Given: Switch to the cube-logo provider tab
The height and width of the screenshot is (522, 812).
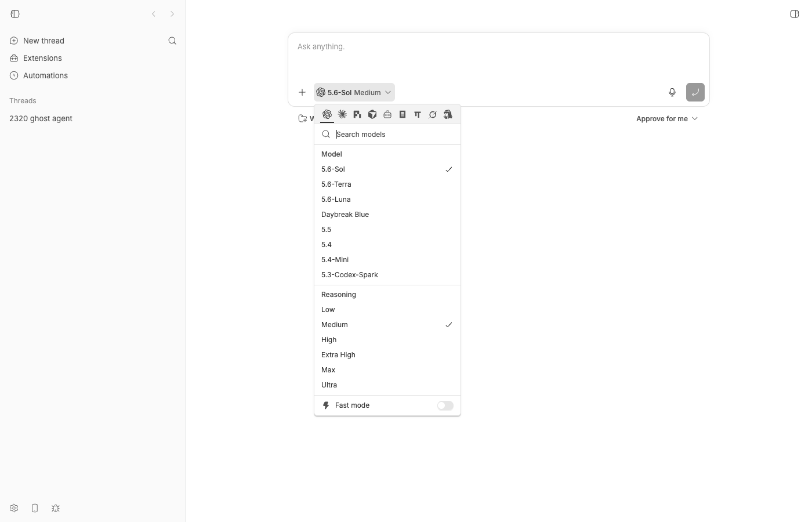Looking at the screenshot, I should (x=372, y=114).
